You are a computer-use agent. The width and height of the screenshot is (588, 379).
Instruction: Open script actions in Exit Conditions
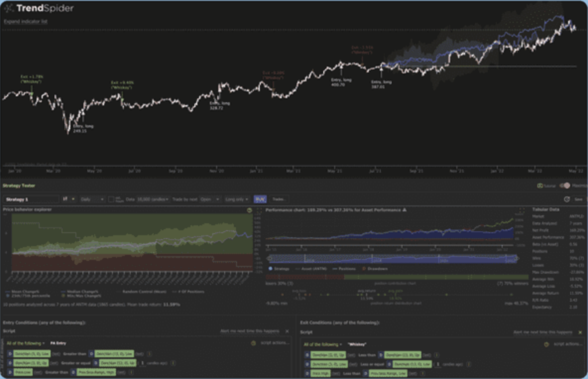pyautogui.click(x=569, y=343)
